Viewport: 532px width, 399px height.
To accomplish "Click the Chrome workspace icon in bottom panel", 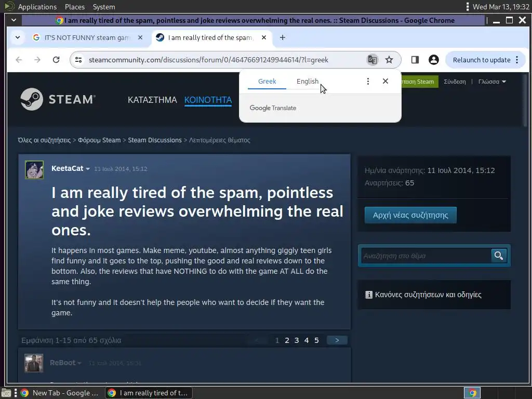I will [x=472, y=393].
